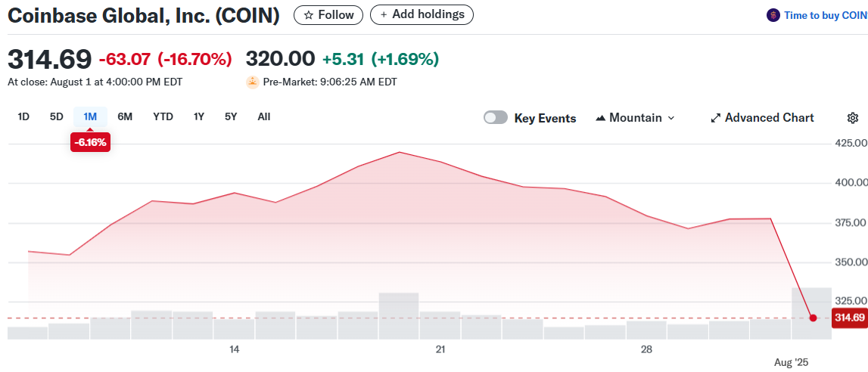Click the -6.16% change badge
This screenshot has height=372, width=868.
pos(90,143)
